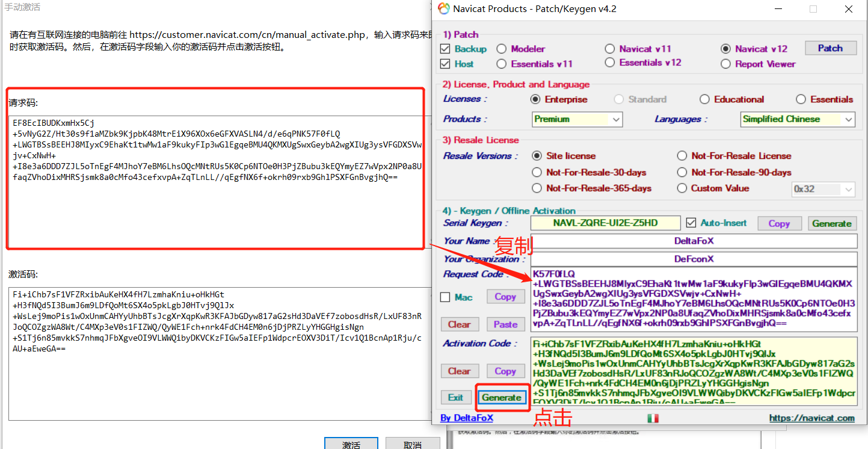This screenshot has width=868, height=449.
Task: Open the Languages dropdown showing Simplified Chinese
Action: point(798,119)
